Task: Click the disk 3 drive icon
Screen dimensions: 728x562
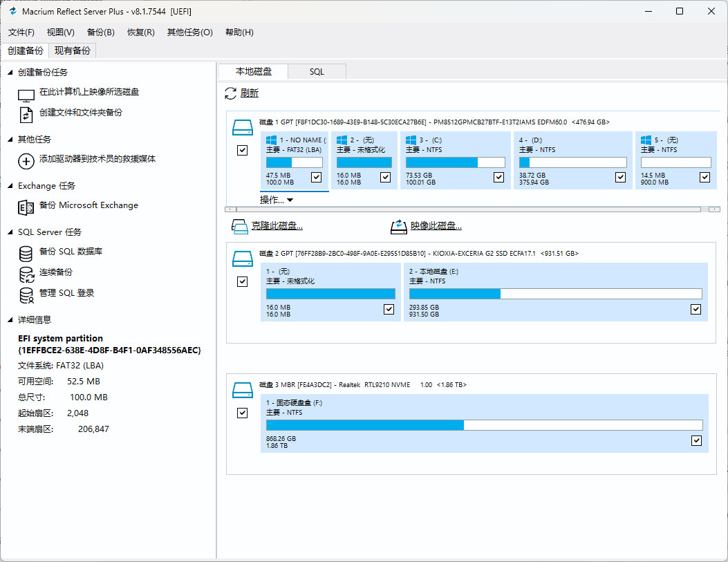Action: tap(243, 390)
